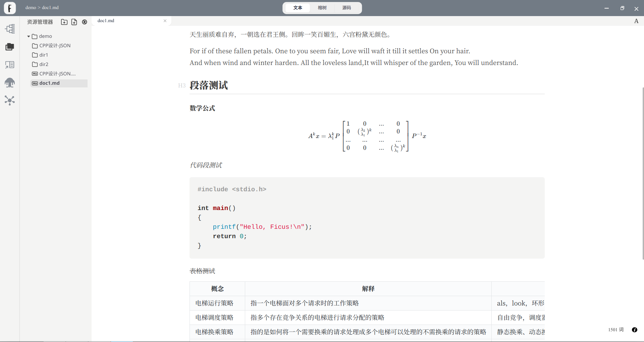
Task: Click the banyan tree sidebar icon
Action: point(10,82)
